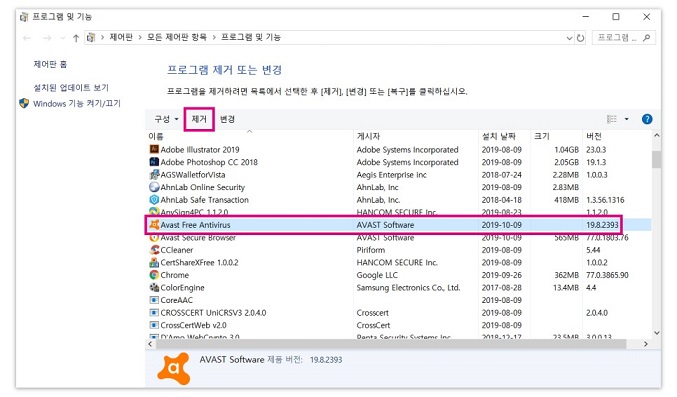The image size is (677, 397).
Task: Click the Adobe Illustrator 2019 icon
Action: coord(154,149)
